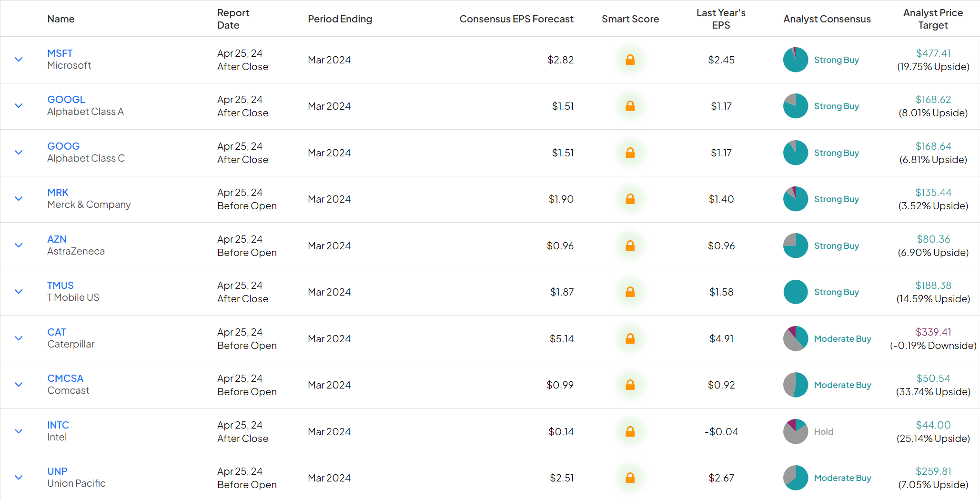Click the analyst pie chart for CMCSA

tap(796, 385)
